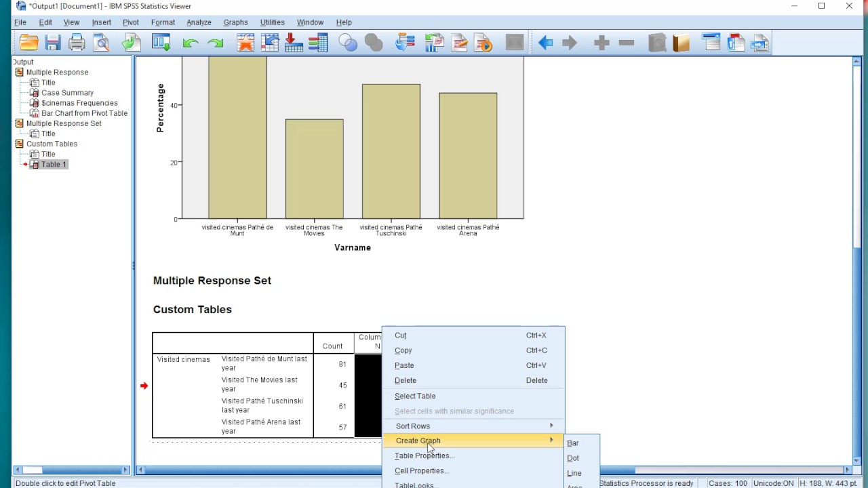Image resolution: width=868 pixels, height=488 pixels.
Task: Open Print Preview from the toolbar
Action: coord(101,43)
